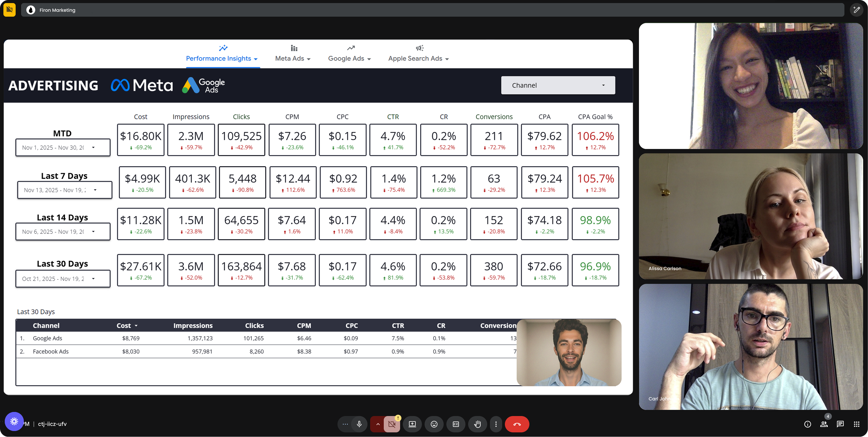Open the MTD date range dropdown
The image size is (868, 437).
tap(63, 148)
